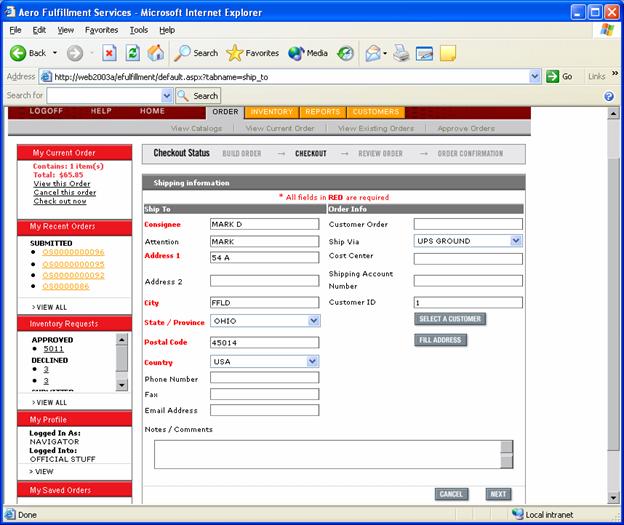Click the green Go arrow button
Screen dimensions: 624x525
click(x=552, y=76)
